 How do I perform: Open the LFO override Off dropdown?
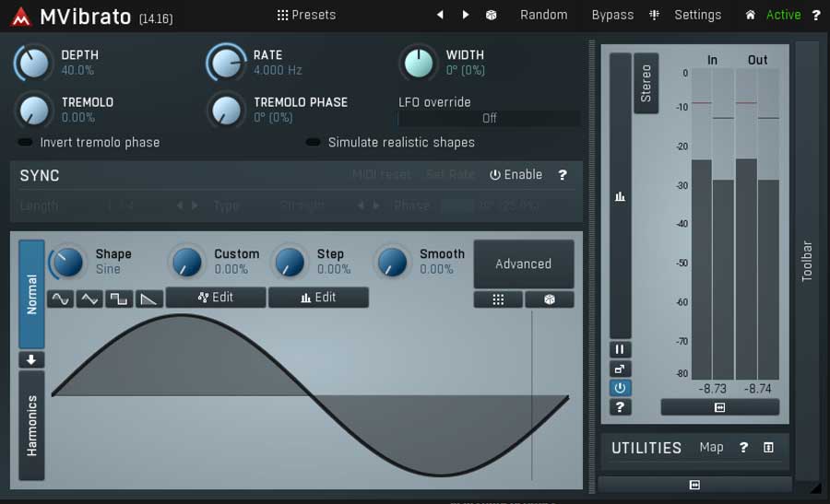(489, 118)
